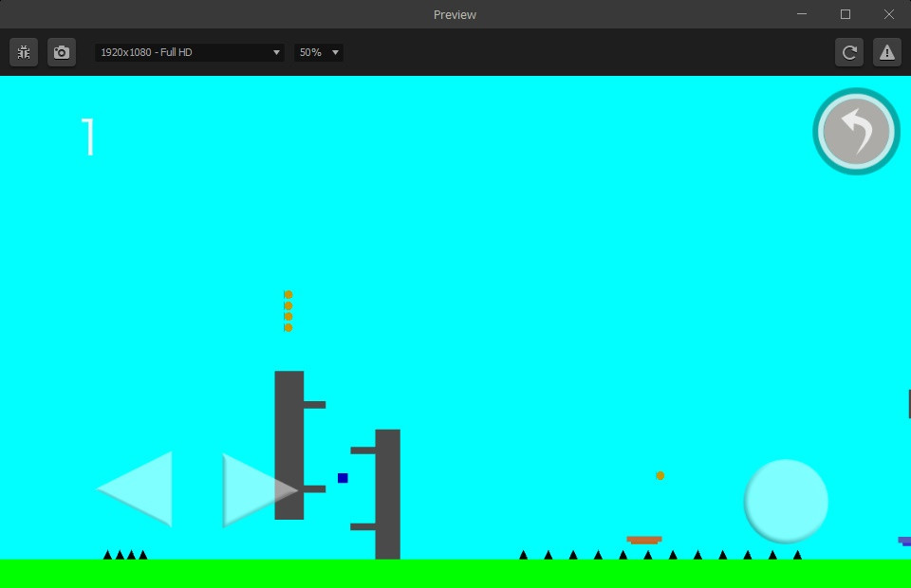This screenshot has height=588, width=911.
Task: Click the circular back arrow game button
Action: pyautogui.click(x=856, y=131)
